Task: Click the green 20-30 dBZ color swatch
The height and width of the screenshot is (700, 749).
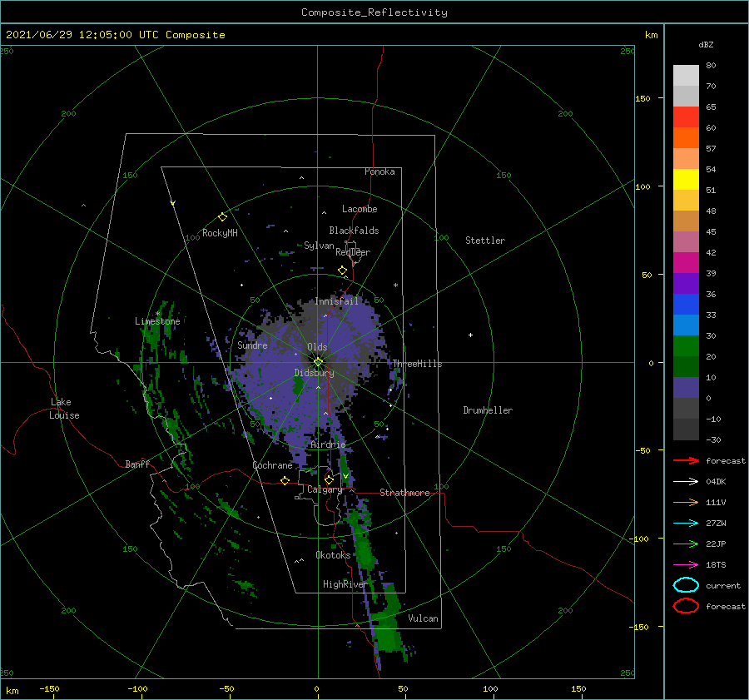Action: pyautogui.click(x=686, y=346)
